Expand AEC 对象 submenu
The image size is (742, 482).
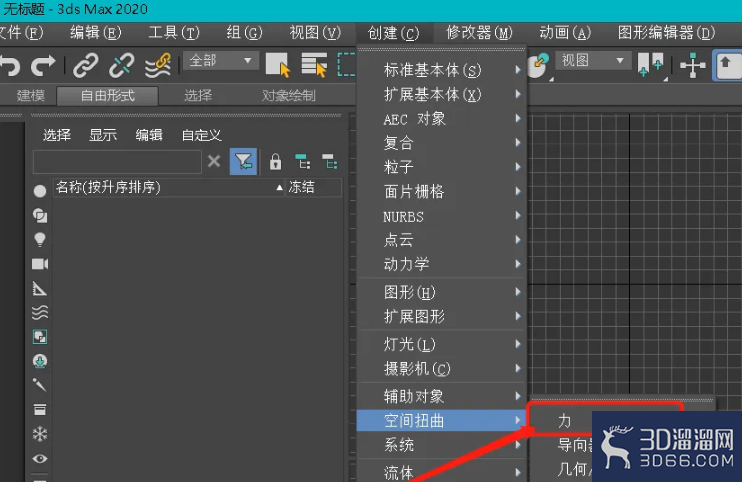click(x=442, y=119)
